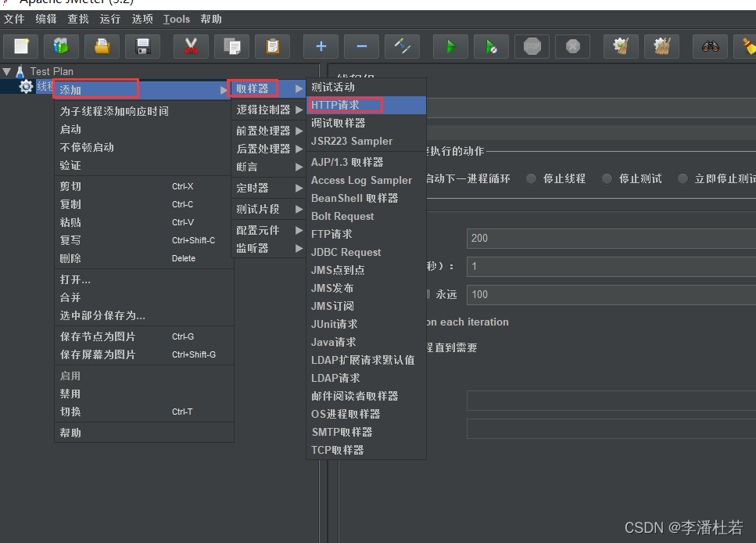The height and width of the screenshot is (543, 756).
Task: Expand the 逻辑控制器 submenu
Action: [268, 110]
